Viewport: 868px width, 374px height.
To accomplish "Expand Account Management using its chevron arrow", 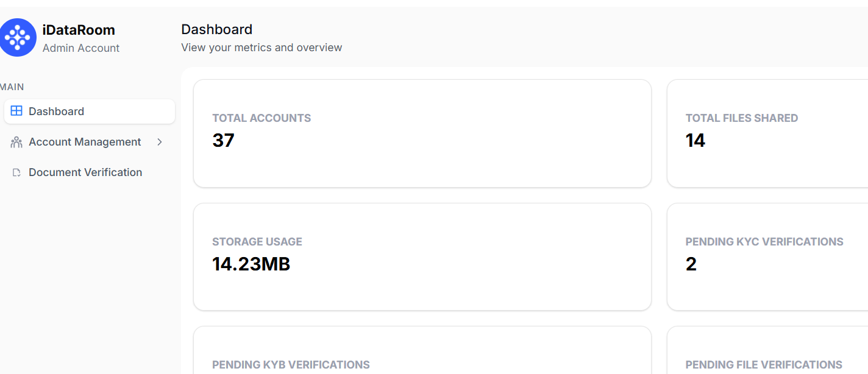I will click(160, 142).
